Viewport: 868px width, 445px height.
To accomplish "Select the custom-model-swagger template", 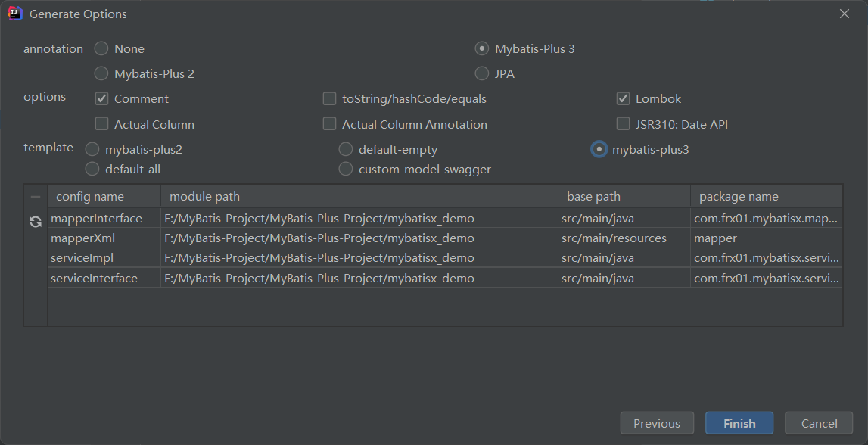I will 345,169.
